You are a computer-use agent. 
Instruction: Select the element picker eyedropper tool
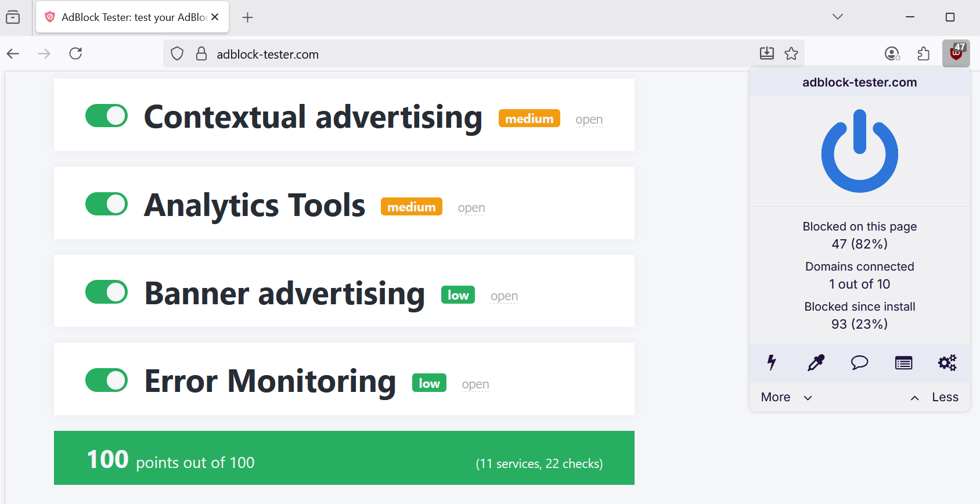point(815,363)
